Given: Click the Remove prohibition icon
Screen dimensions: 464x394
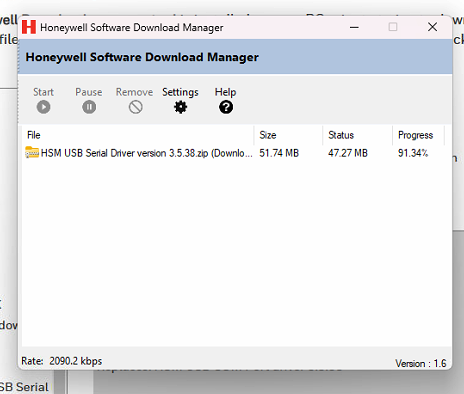Looking at the screenshot, I should click(135, 107).
